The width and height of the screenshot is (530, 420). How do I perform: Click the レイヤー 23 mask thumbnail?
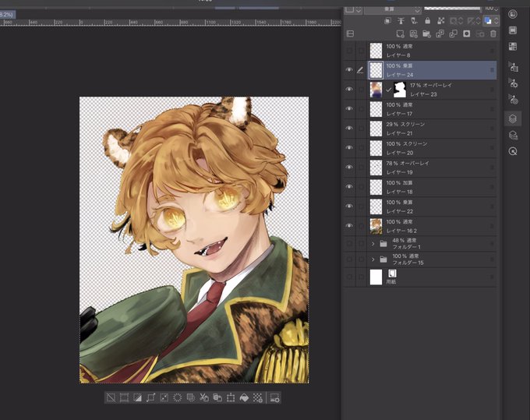400,90
